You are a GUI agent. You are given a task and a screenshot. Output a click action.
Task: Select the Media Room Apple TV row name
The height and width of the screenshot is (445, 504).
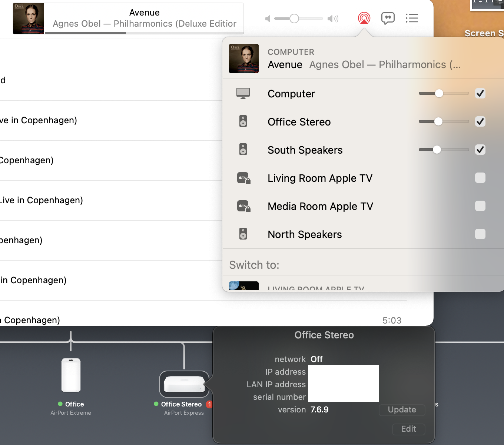pyautogui.click(x=320, y=206)
